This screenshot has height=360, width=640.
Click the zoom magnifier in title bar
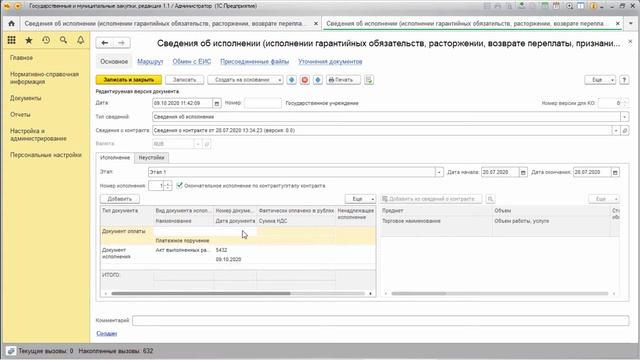click(569, 6)
